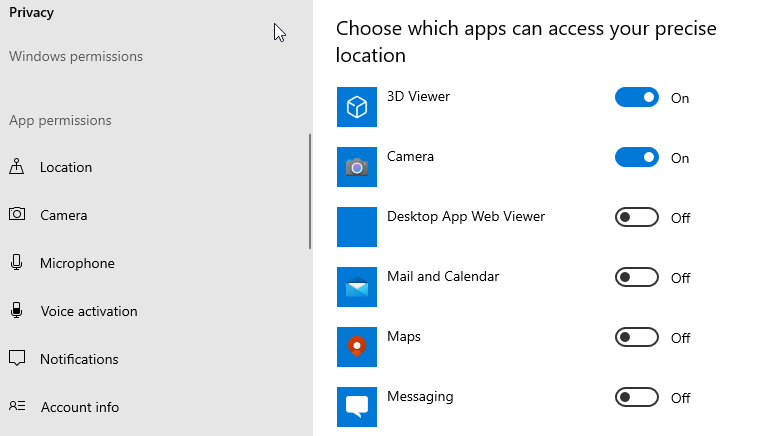The height and width of the screenshot is (436, 767).
Task: Click the Desktop App Web Viewer icon
Action: click(357, 227)
